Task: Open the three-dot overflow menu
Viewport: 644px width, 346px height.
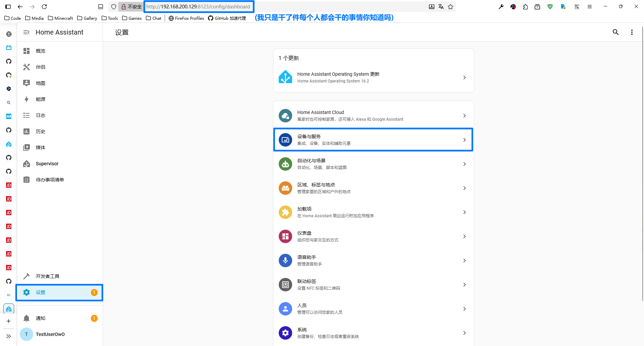Action: click(x=632, y=32)
